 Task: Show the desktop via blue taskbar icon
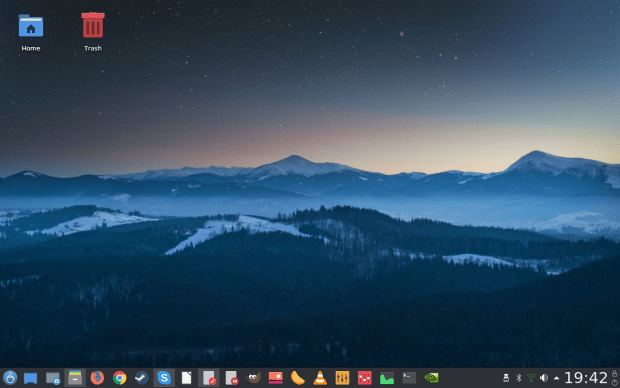(x=30, y=378)
